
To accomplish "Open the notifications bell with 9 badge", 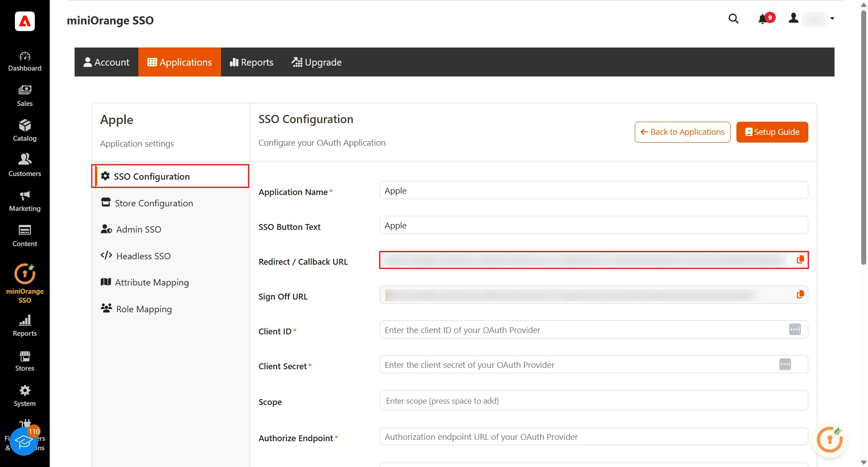I will click(766, 19).
